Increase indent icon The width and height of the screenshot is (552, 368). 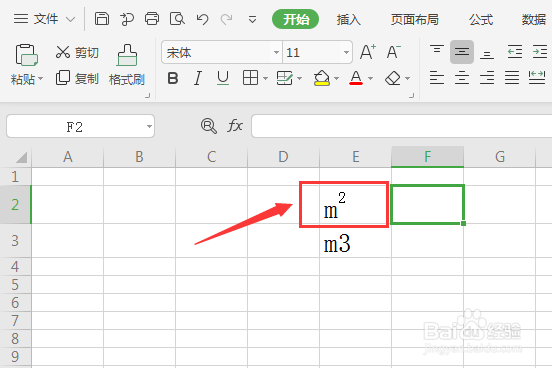pos(540,52)
